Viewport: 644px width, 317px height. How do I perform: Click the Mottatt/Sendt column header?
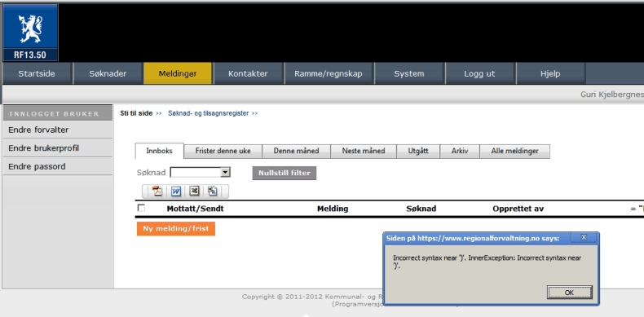(x=195, y=209)
